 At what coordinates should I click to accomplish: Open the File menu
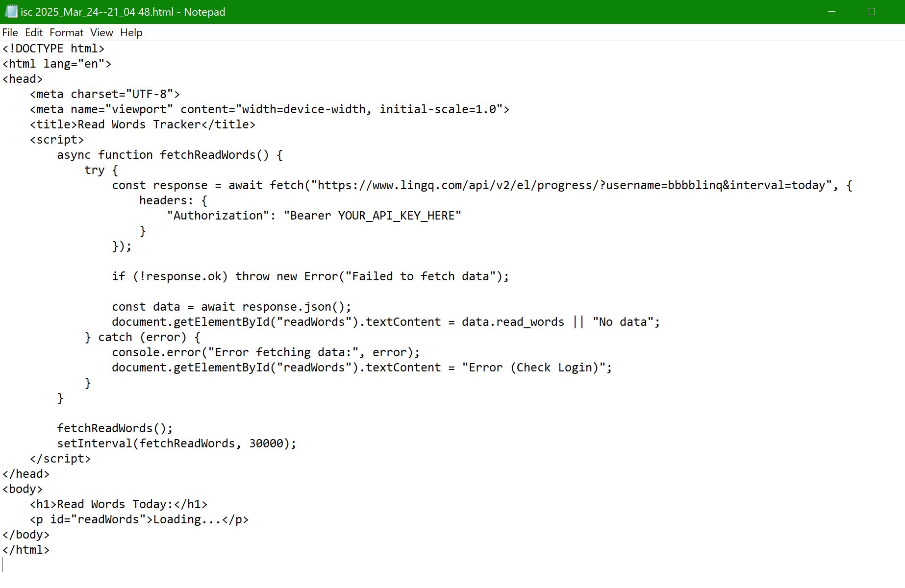[x=10, y=32]
